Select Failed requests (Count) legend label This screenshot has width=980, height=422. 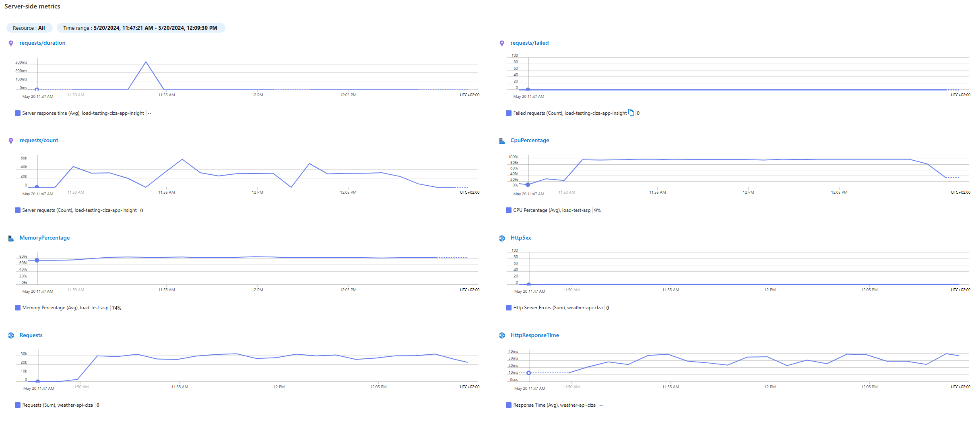click(570, 113)
